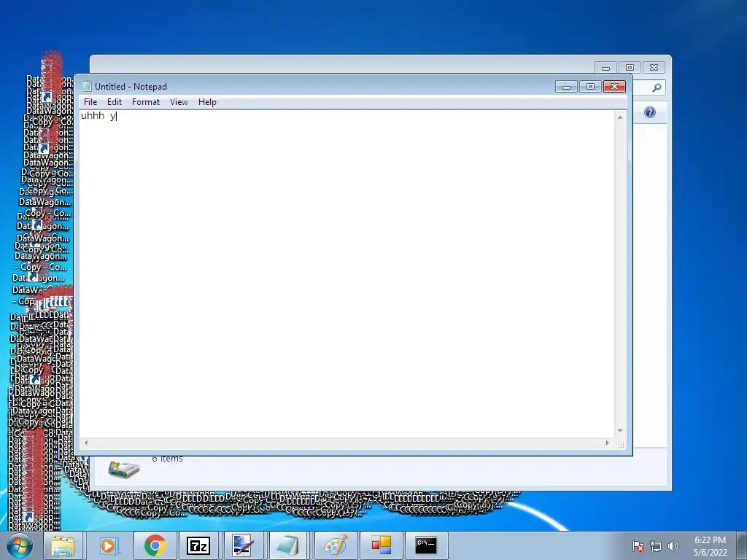Launch Windows Media Player from taskbar
Viewport: 747px width, 560px height.
(109, 545)
